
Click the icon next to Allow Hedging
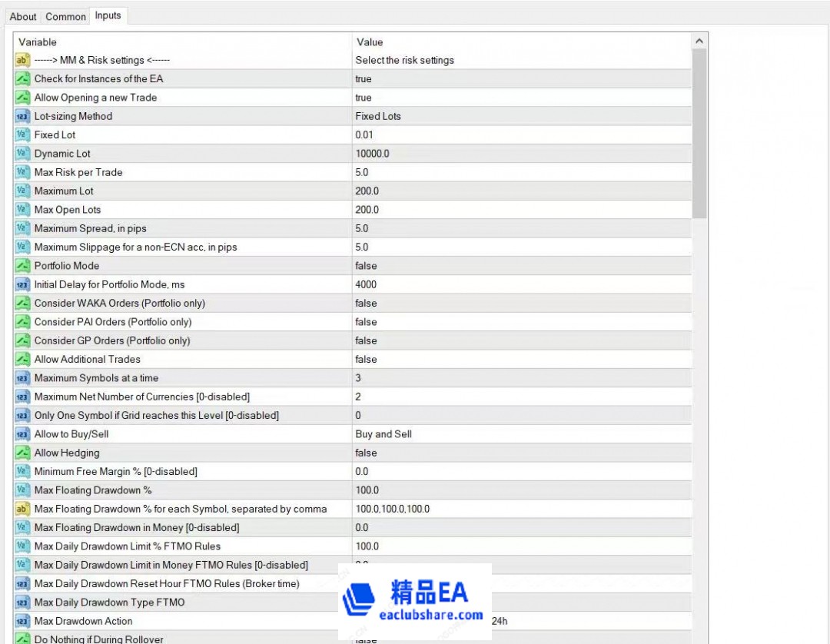pos(22,453)
